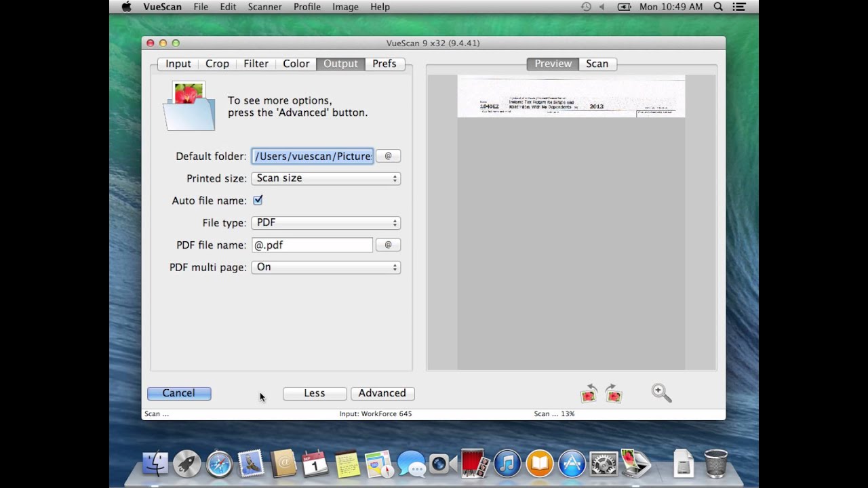Open the Profile menu

[x=307, y=7]
